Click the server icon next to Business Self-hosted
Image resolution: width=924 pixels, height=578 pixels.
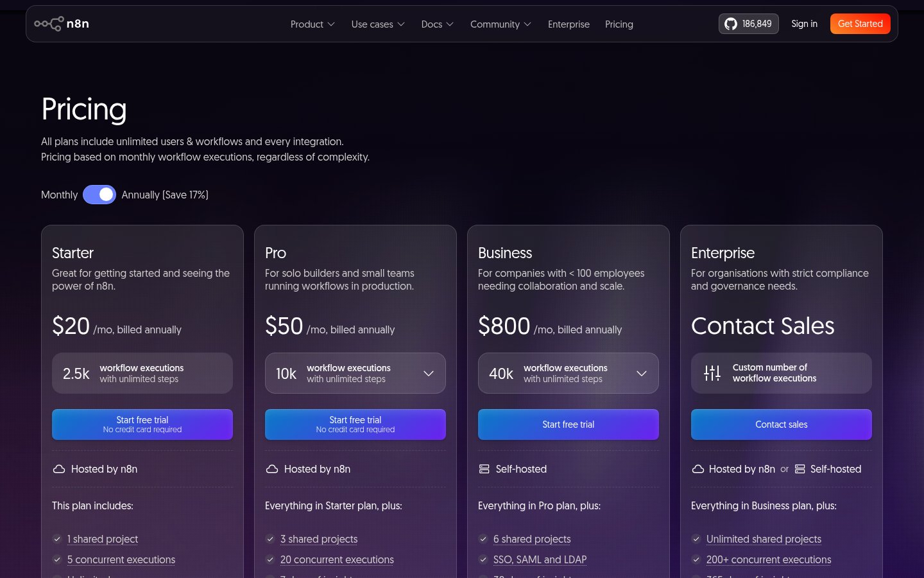pyautogui.click(x=484, y=469)
